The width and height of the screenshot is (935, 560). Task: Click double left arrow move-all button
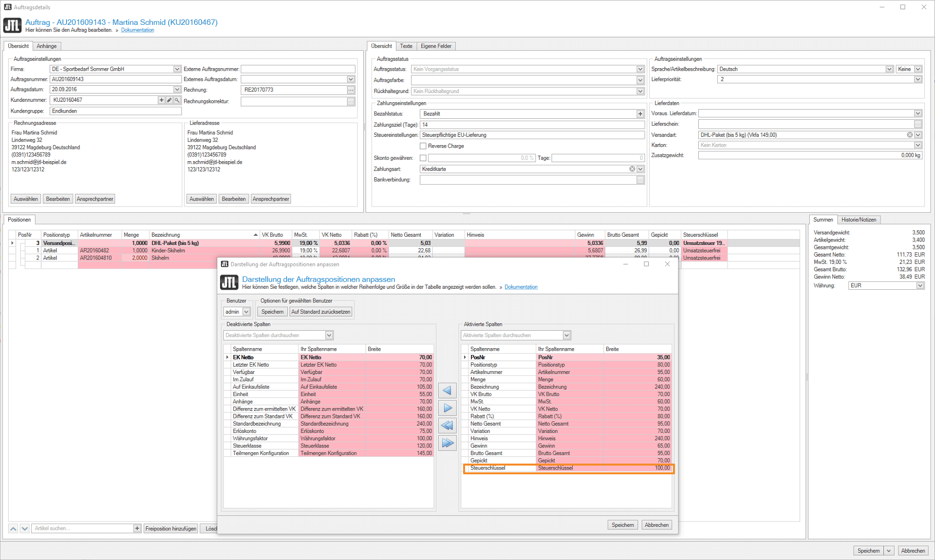[x=447, y=426]
